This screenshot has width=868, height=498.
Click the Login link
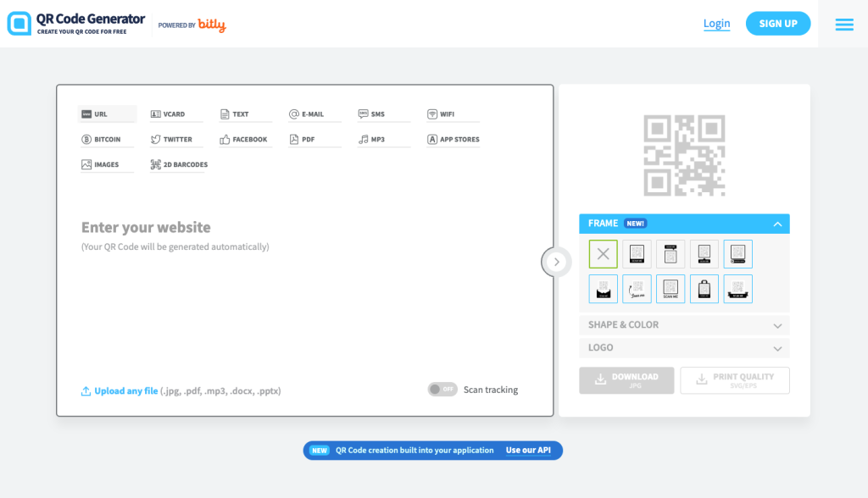716,23
